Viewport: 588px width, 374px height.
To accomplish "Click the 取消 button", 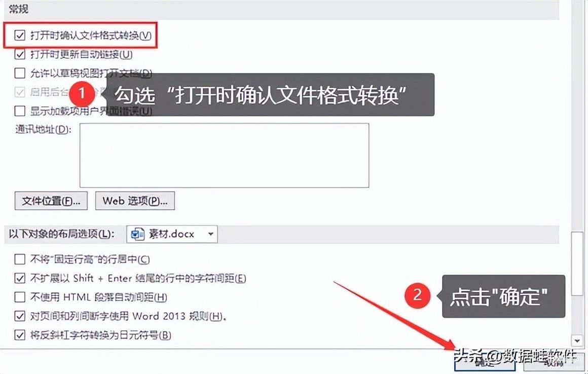I will click(x=554, y=362).
